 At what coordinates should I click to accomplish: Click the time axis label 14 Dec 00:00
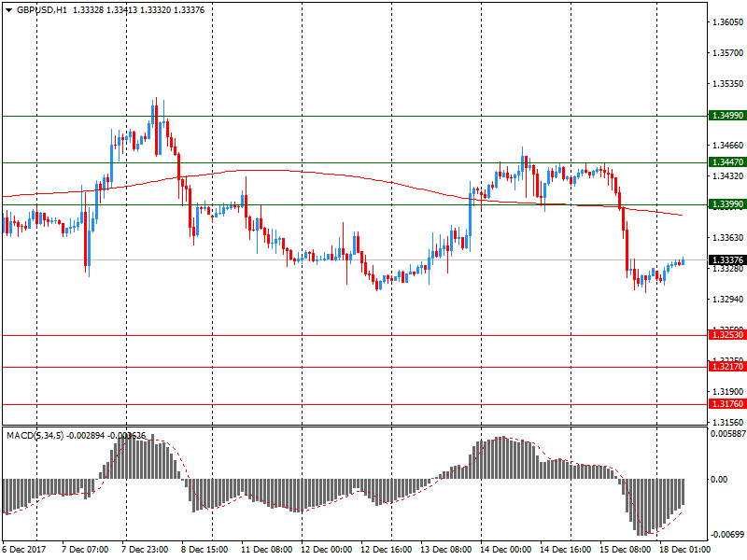(505, 550)
